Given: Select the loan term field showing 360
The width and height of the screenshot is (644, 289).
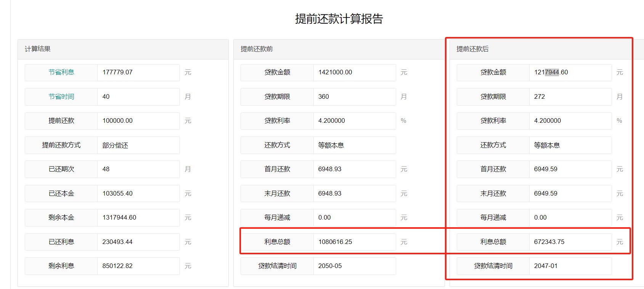Looking at the screenshot, I should point(354,97).
